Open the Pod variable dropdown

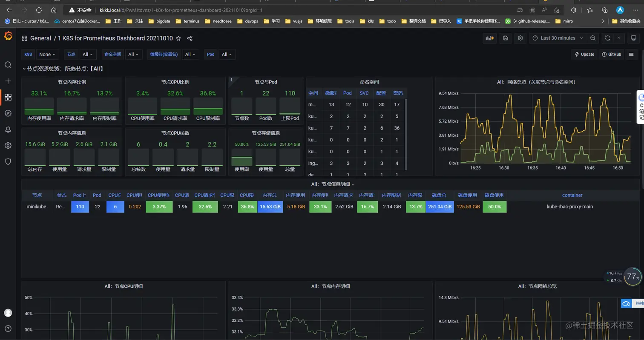tap(227, 55)
